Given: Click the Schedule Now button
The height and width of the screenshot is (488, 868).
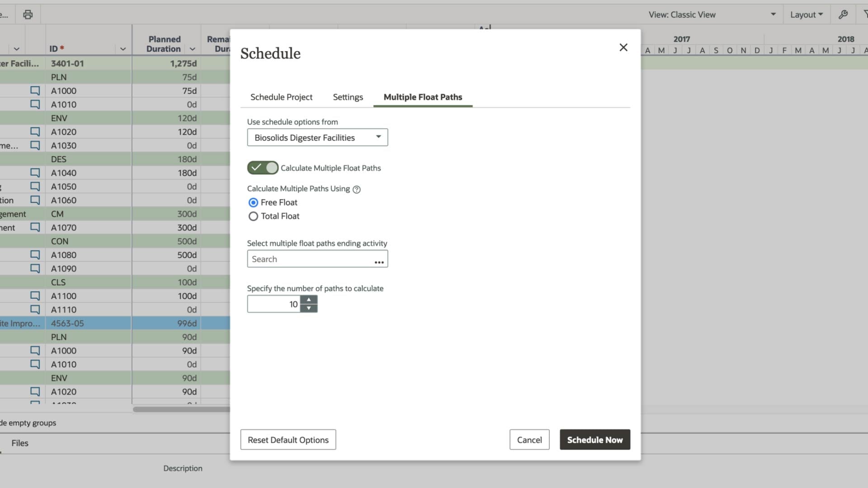Looking at the screenshot, I should point(594,440).
